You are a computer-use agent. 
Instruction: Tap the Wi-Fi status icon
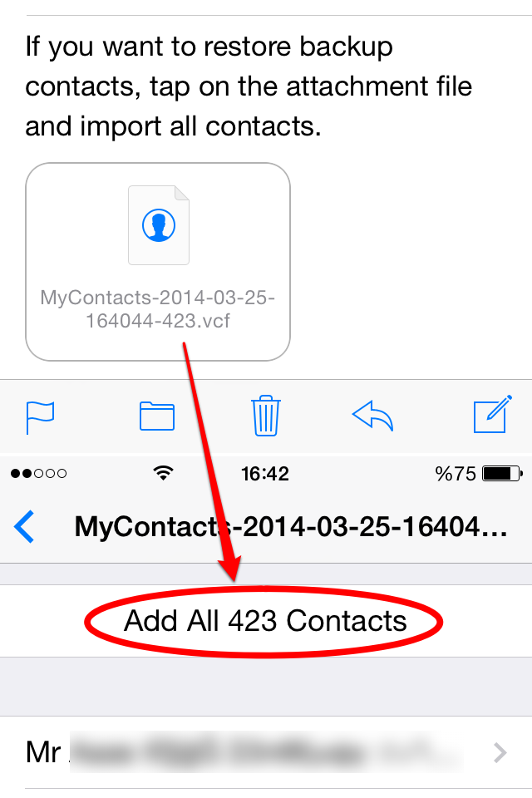coord(164,473)
